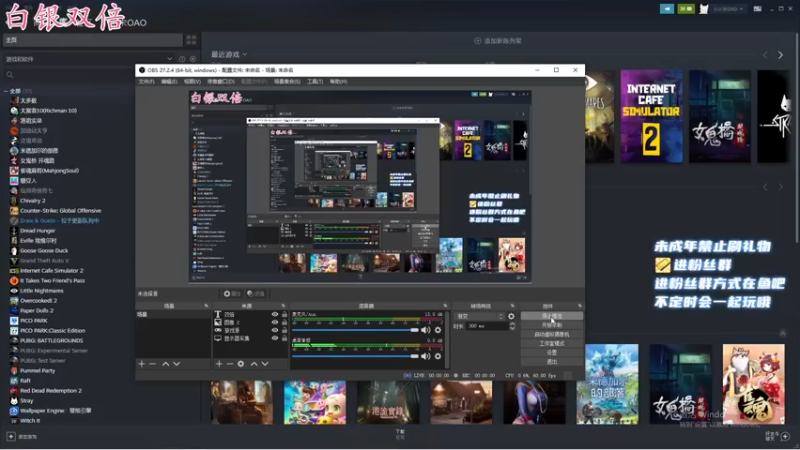
Task: Click Steam user avatar
Action: (704, 9)
